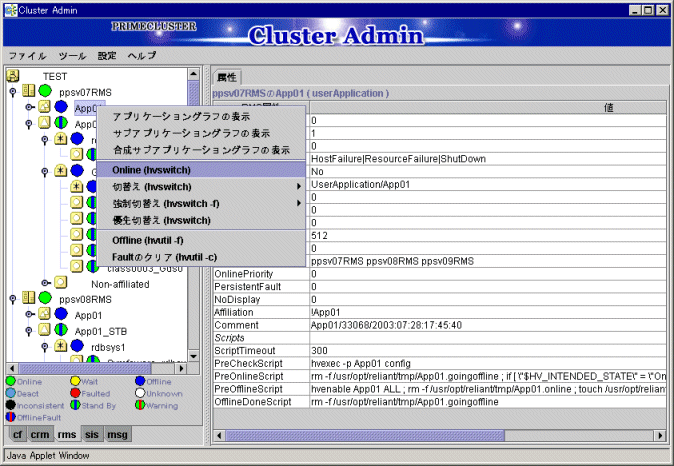Select ppsv07RMS node label

pos(85,92)
